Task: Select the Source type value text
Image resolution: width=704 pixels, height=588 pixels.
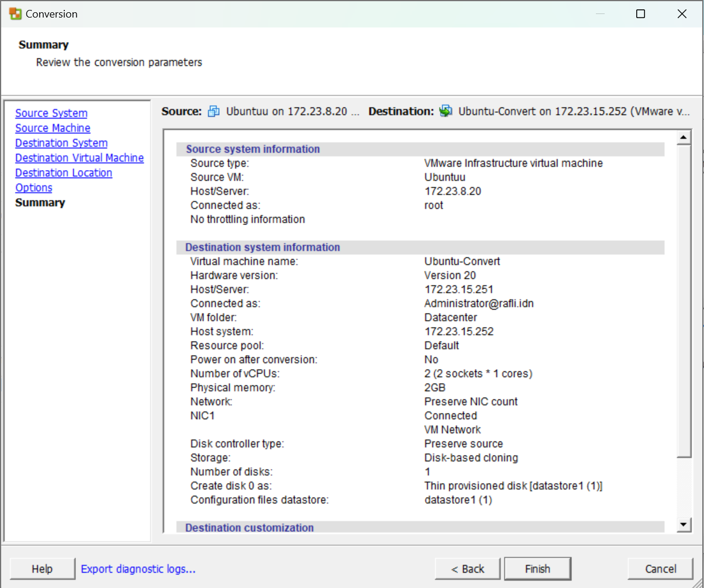Action: tap(514, 163)
